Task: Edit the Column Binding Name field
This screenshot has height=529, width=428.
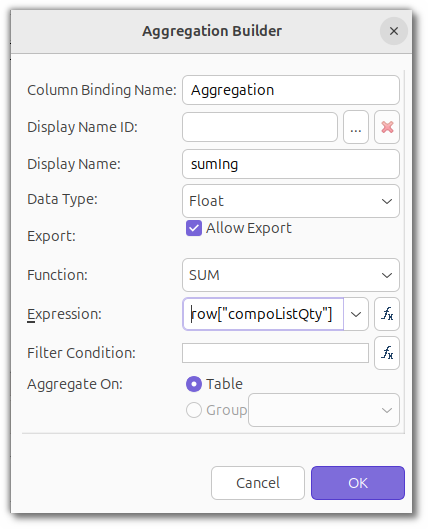Action: pos(291,90)
